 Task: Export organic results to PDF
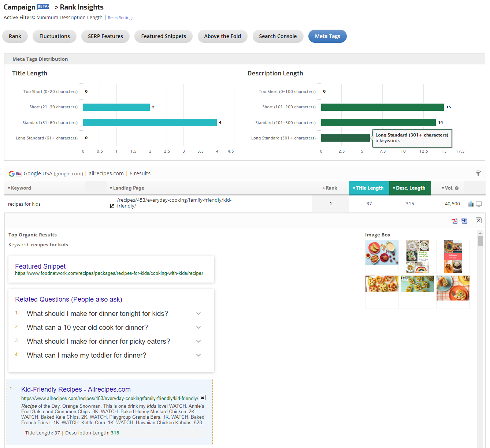click(x=454, y=221)
